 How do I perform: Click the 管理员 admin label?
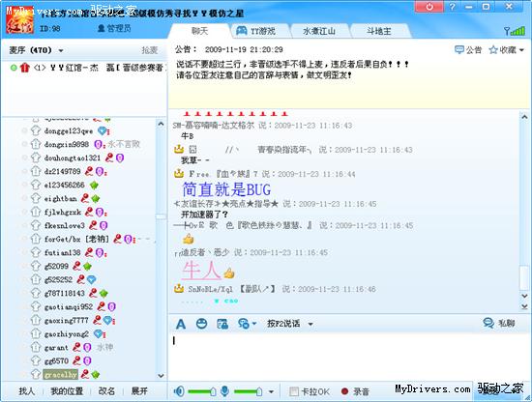click(x=114, y=28)
